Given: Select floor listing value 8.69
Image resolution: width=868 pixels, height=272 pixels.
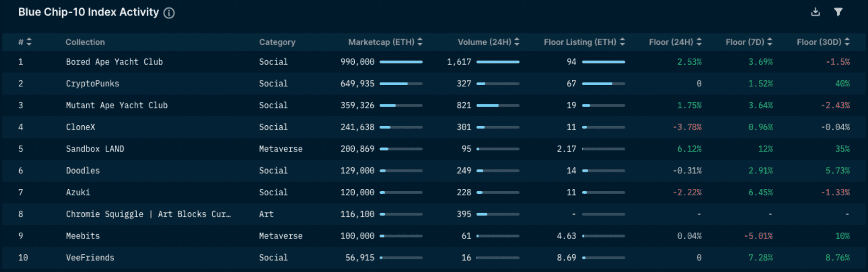Looking at the screenshot, I should [x=567, y=258].
